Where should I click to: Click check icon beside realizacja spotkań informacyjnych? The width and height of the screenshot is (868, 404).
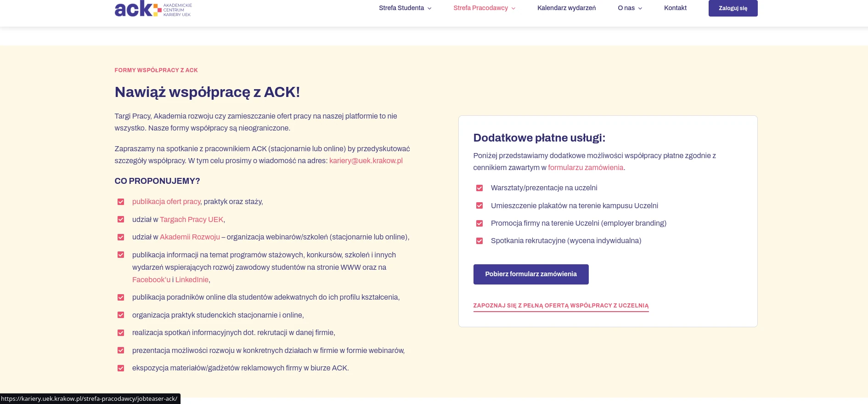click(x=121, y=333)
